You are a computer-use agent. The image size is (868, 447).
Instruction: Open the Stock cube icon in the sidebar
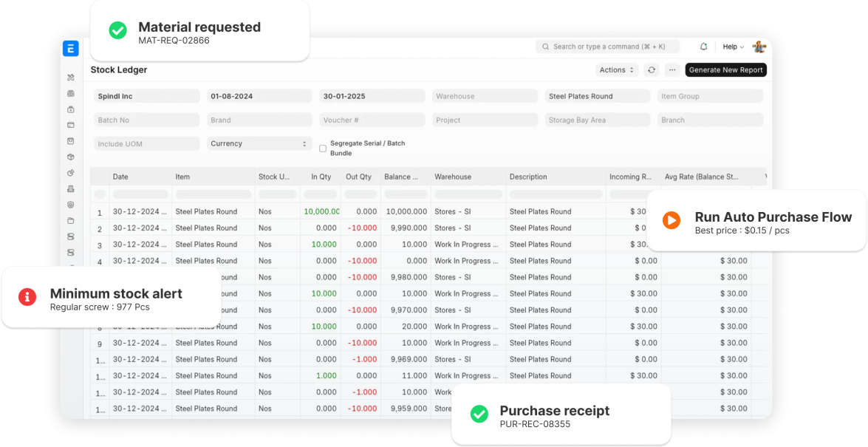coord(70,158)
